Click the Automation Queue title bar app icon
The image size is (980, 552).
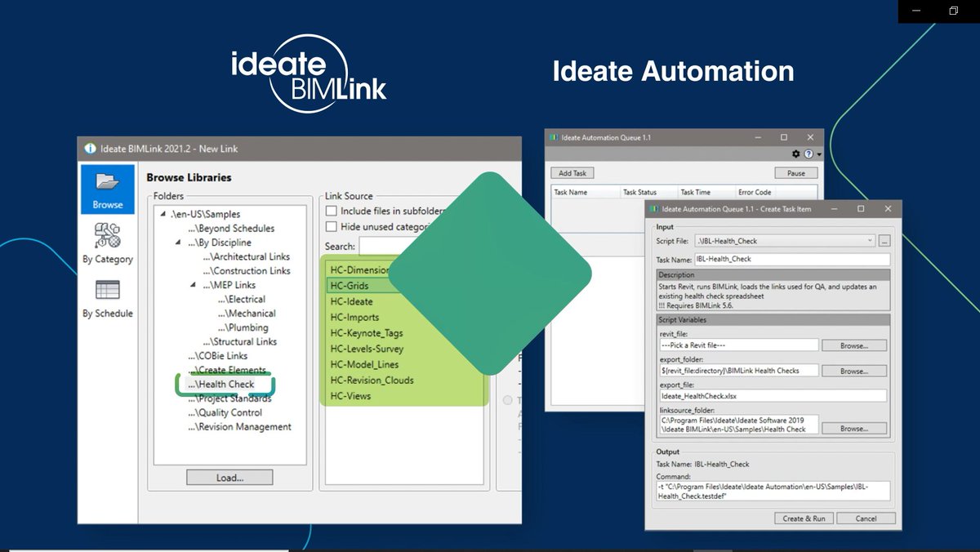pos(554,138)
